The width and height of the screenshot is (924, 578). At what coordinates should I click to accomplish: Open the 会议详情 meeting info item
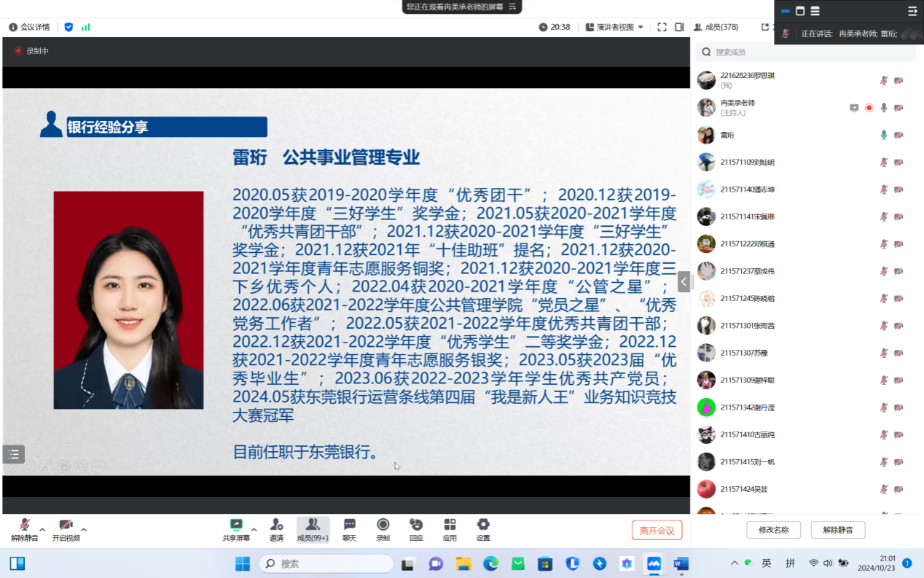29,27
